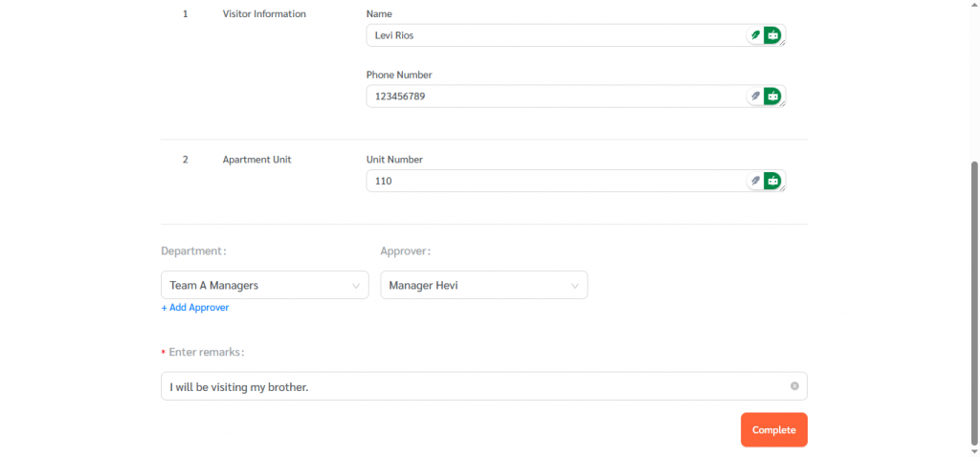Click inside the Enter remarks text box
Viewport: 980px width, 457px height.
[469, 386]
